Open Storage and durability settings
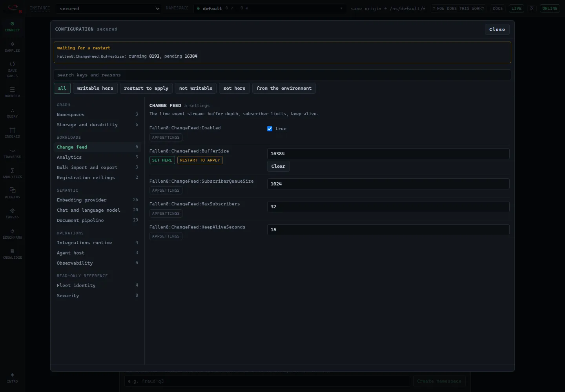The image size is (565, 392). [97, 125]
